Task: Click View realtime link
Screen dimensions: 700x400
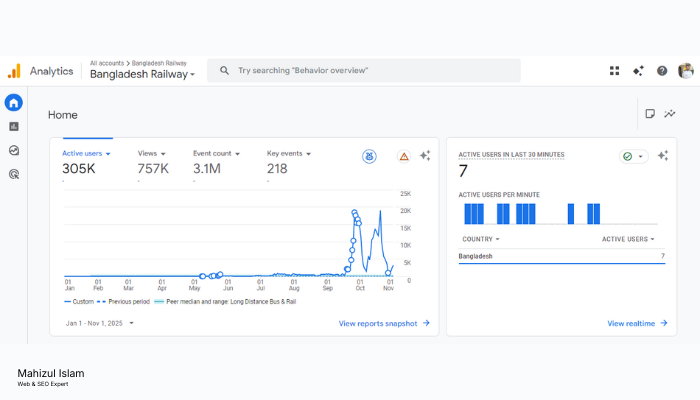Action: 631,323
